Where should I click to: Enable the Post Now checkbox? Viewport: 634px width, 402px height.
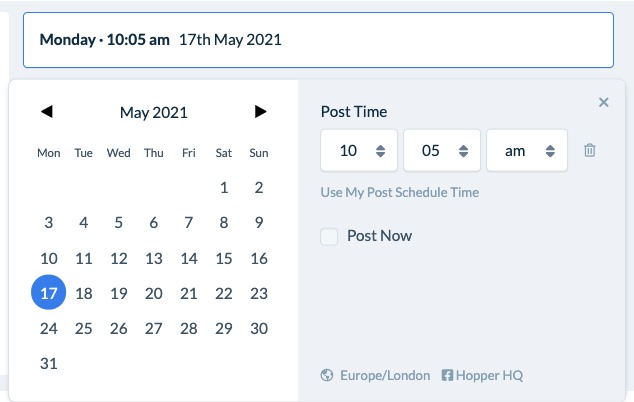point(329,236)
